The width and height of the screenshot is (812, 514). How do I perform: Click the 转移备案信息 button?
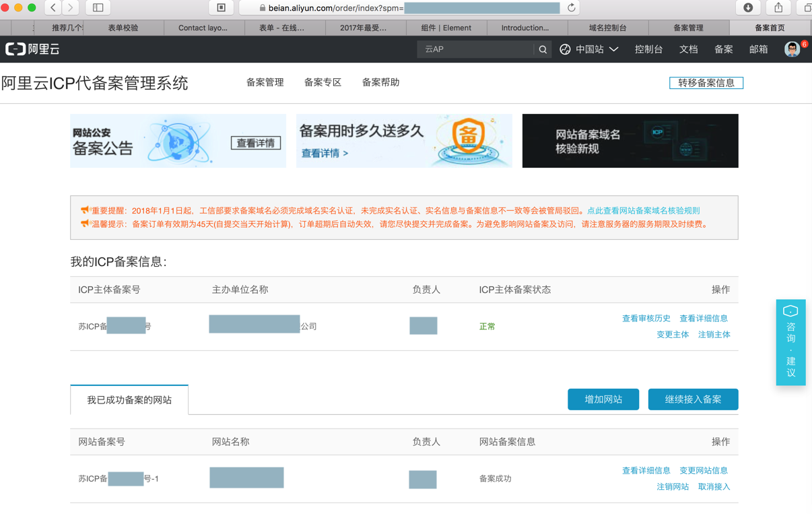706,83
